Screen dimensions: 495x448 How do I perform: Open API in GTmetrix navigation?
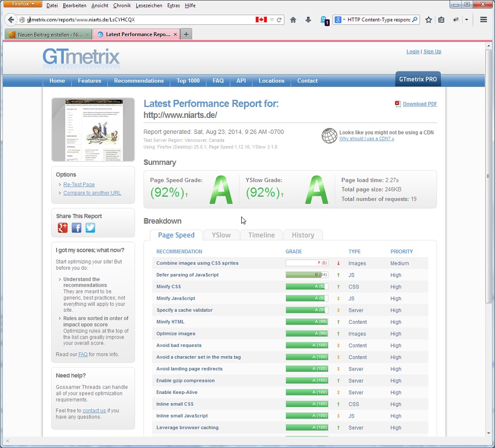(241, 81)
